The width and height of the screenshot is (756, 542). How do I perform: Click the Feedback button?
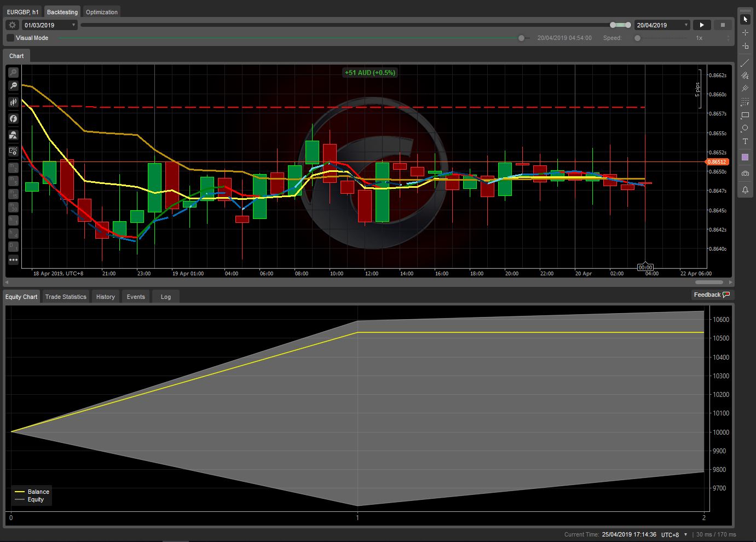pyautogui.click(x=712, y=295)
